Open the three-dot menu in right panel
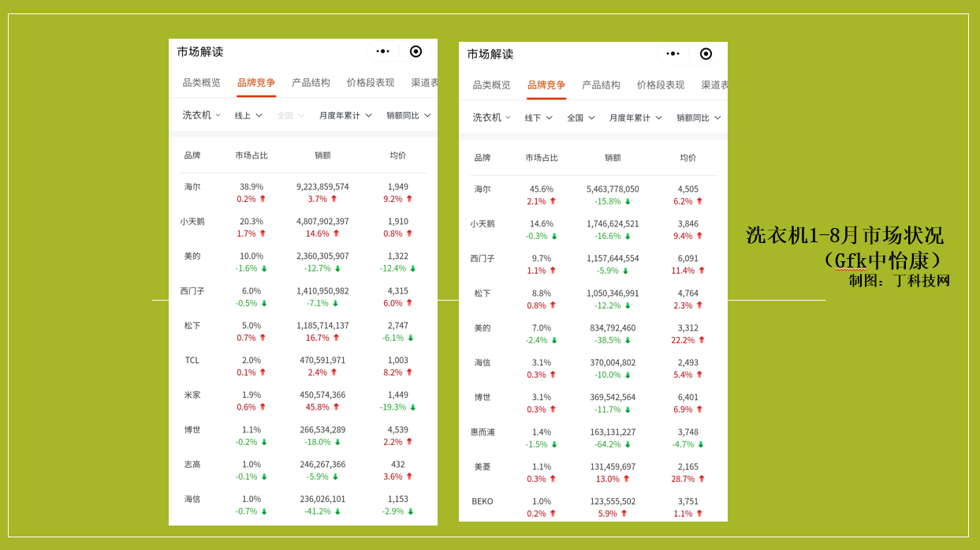 point(673,54)
